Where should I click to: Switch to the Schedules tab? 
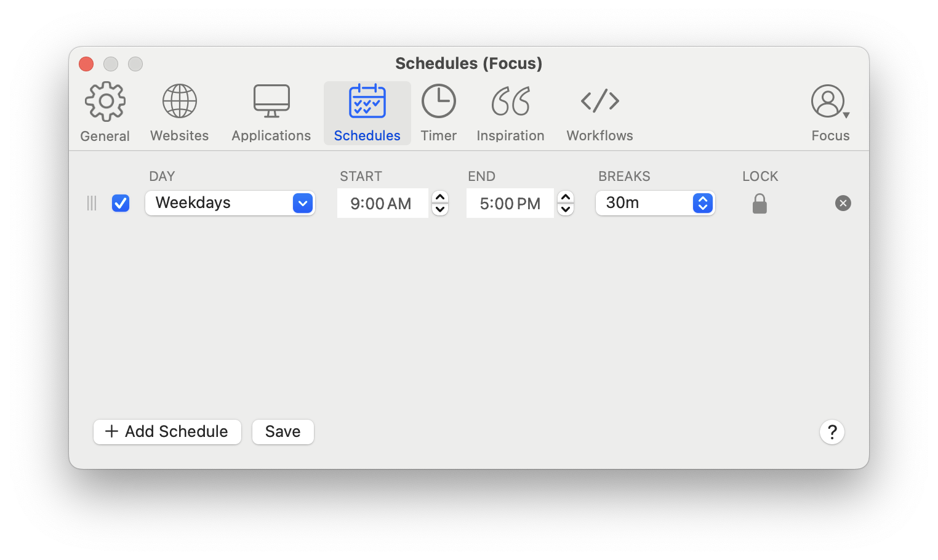pos(367,113)
